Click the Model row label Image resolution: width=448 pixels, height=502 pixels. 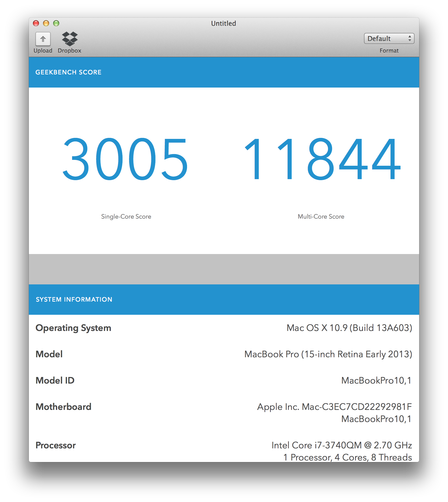(49, 354)
